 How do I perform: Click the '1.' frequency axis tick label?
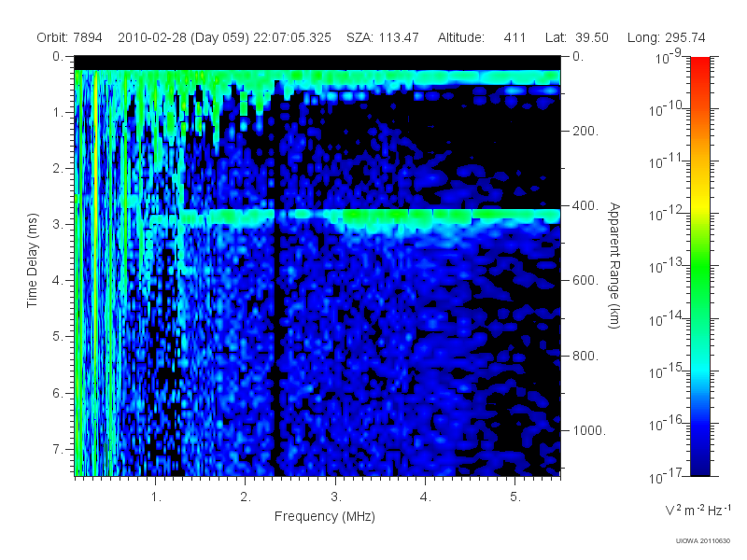click(x=156, y=497)
